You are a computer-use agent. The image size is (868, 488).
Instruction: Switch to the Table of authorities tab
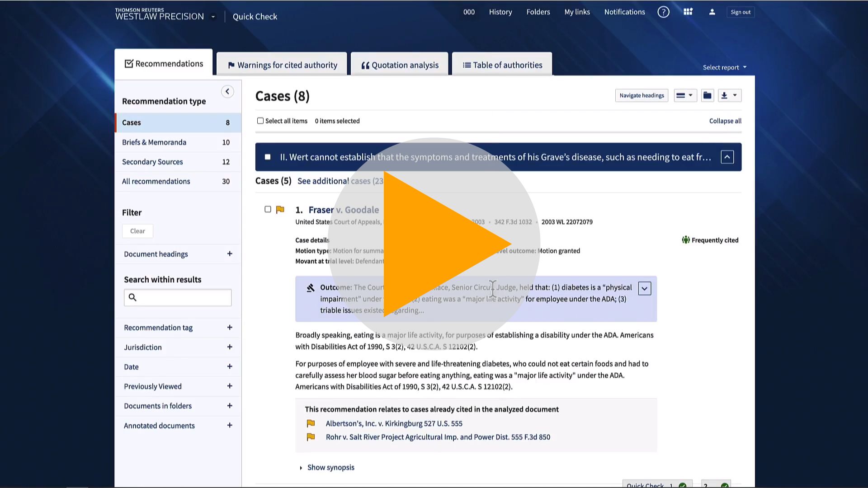502,64
